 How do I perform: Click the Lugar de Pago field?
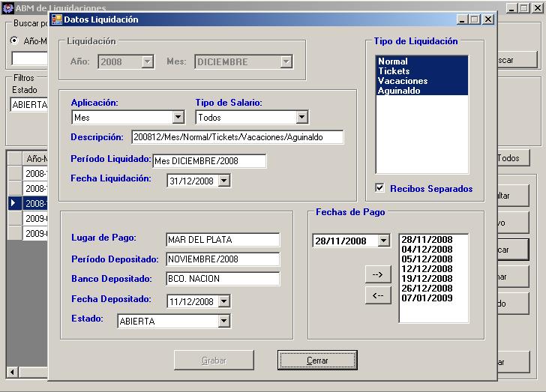click(223, 240)
